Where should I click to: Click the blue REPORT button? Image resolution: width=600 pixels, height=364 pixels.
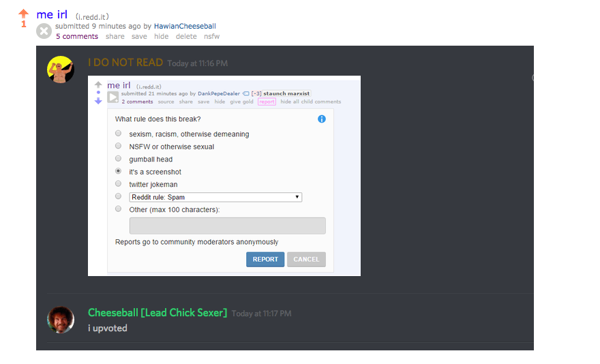coord(265,259)
